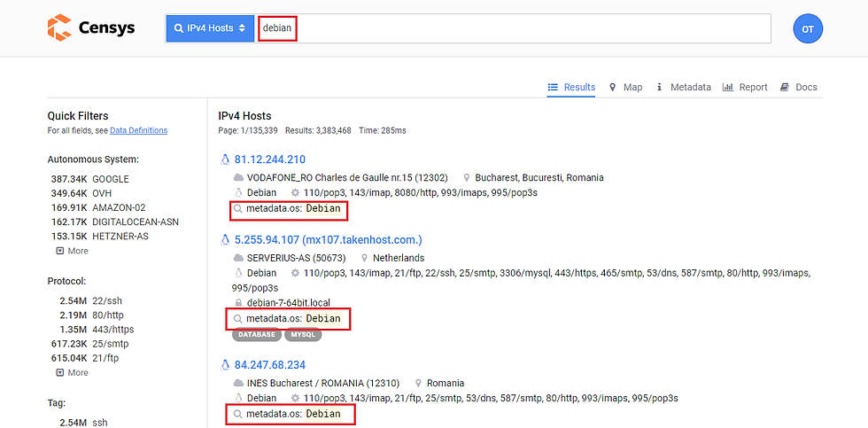
Task: Click the Linux penguin icon beside 81.12.244.210
Action: (225, 160)
